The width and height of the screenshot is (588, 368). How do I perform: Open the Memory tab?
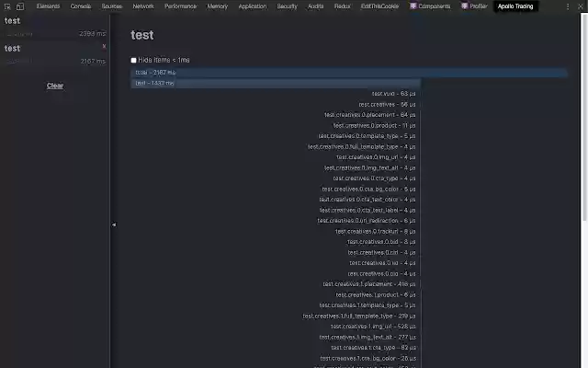(x=218, y=6)
